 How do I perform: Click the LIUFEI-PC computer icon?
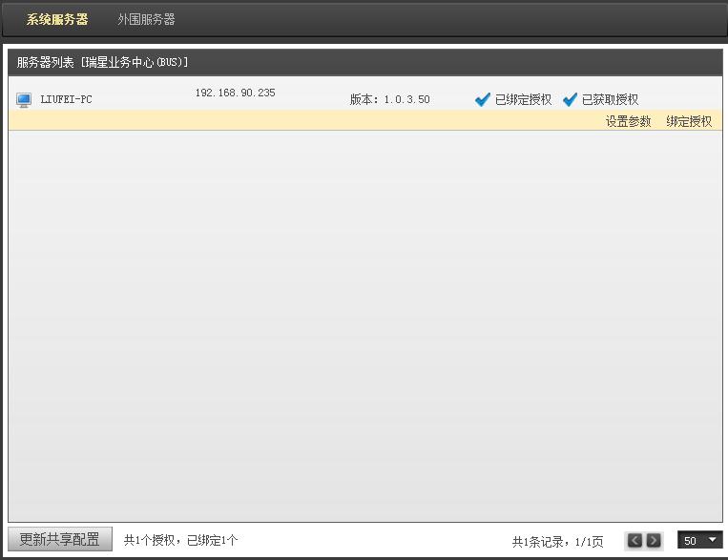tap(24, 100)
